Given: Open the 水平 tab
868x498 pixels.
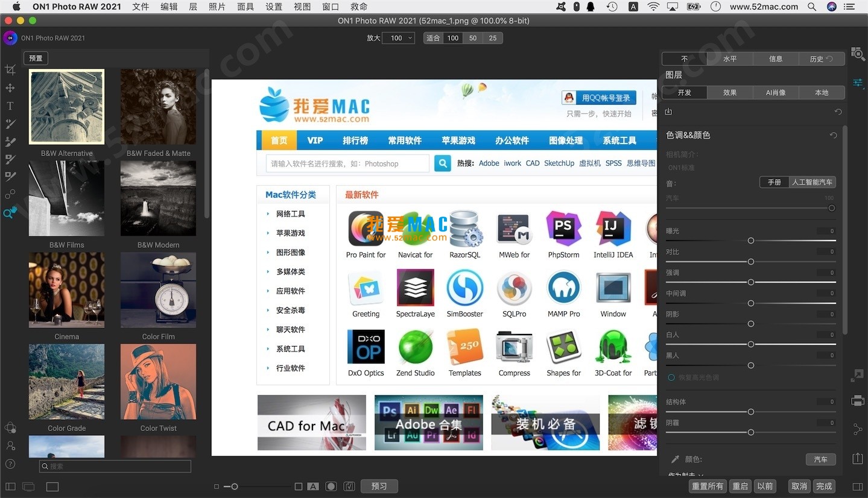Looking at the screenshot, I should (x=730, y=59).
